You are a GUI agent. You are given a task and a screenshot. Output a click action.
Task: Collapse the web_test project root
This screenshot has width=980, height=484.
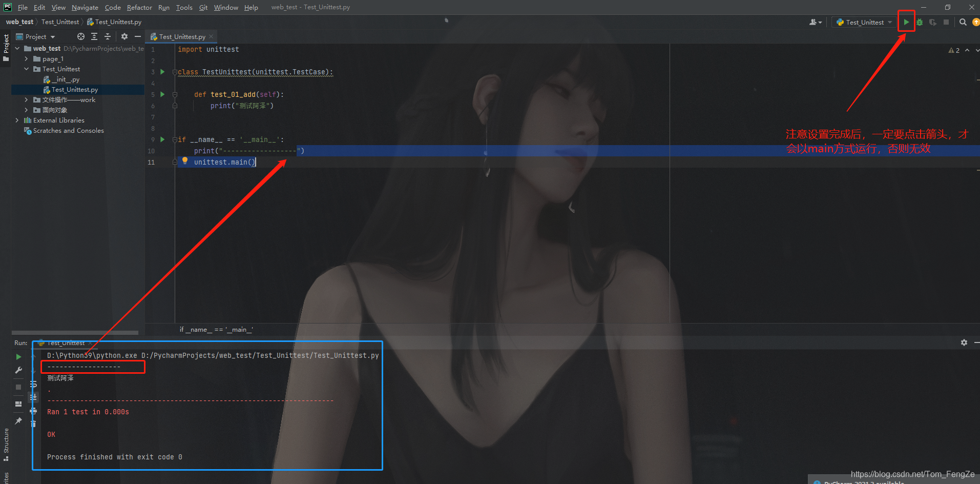point(17,48)
